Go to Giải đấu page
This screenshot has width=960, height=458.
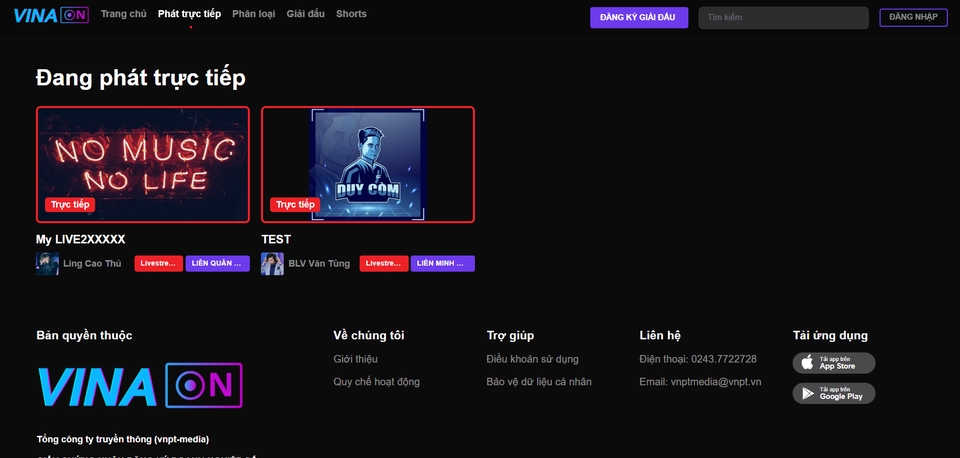306,13
